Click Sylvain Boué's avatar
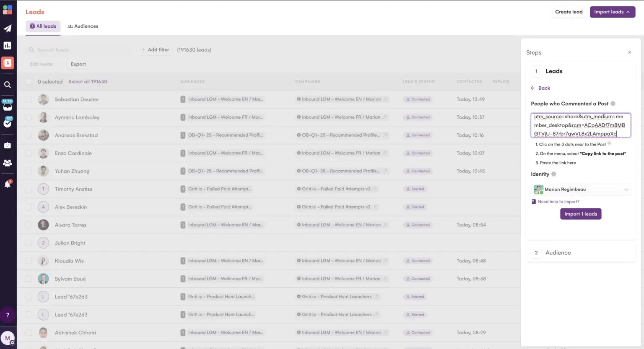 tap(43, 279)
